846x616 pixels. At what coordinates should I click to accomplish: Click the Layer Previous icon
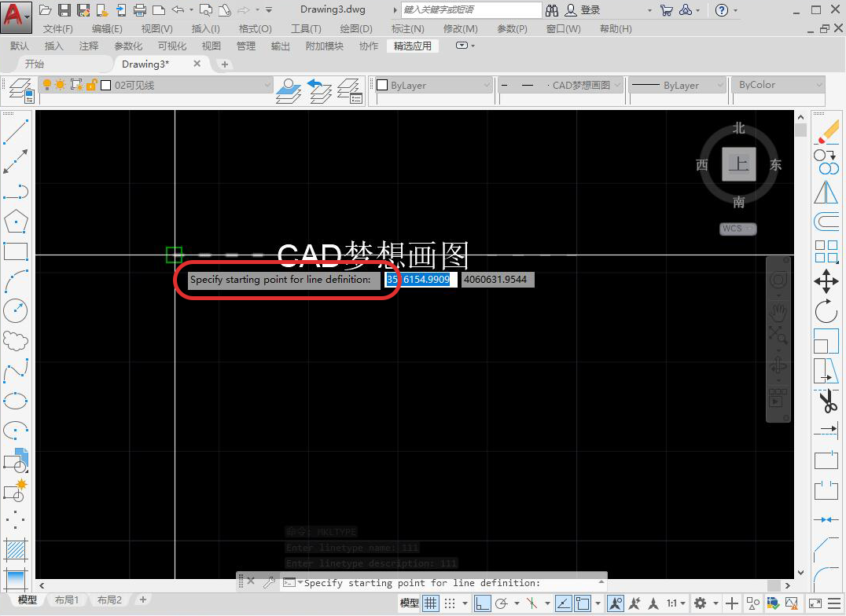(x=319, y=90)
